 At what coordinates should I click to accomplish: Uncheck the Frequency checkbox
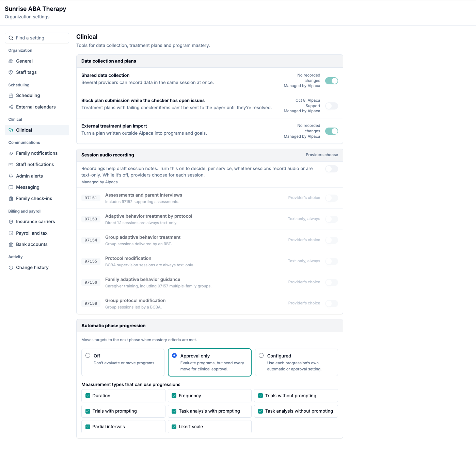174,396
